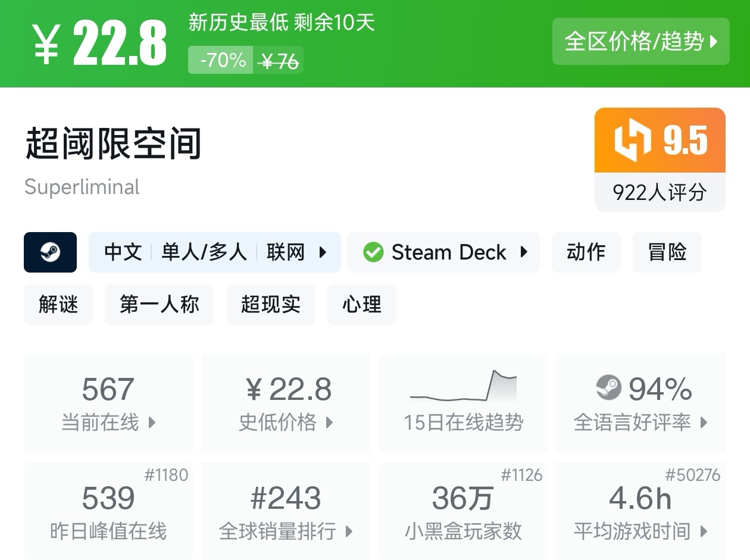Open the 平均游戏时间 4.6h card
The image size is (750, 560).
coord(640,511)
